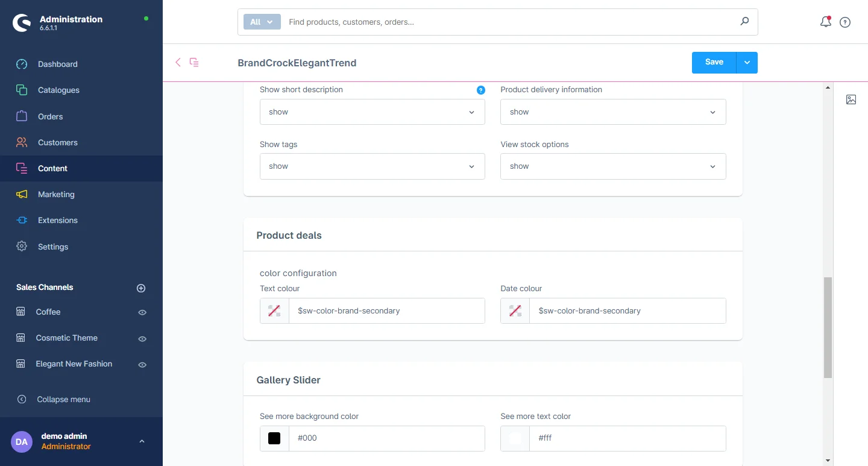Click the Save button
The width and height of the screenshot is (868, 466).
714,63
